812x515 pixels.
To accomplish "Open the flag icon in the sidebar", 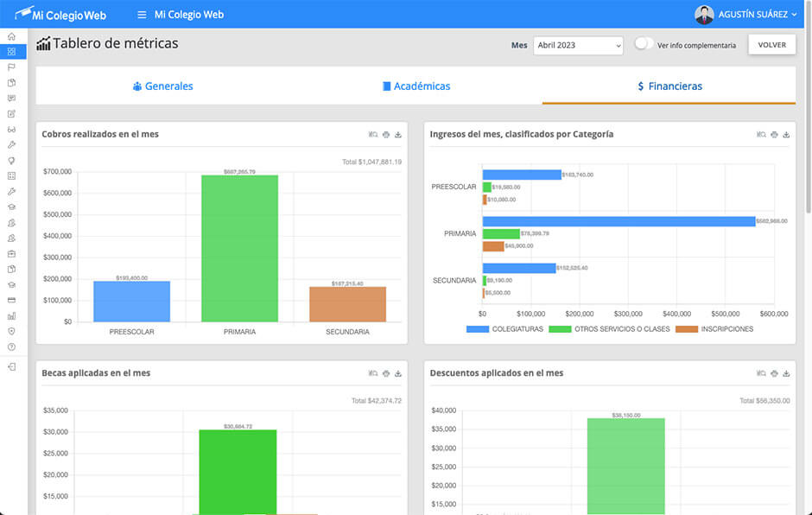I will (x=11, y=67).
